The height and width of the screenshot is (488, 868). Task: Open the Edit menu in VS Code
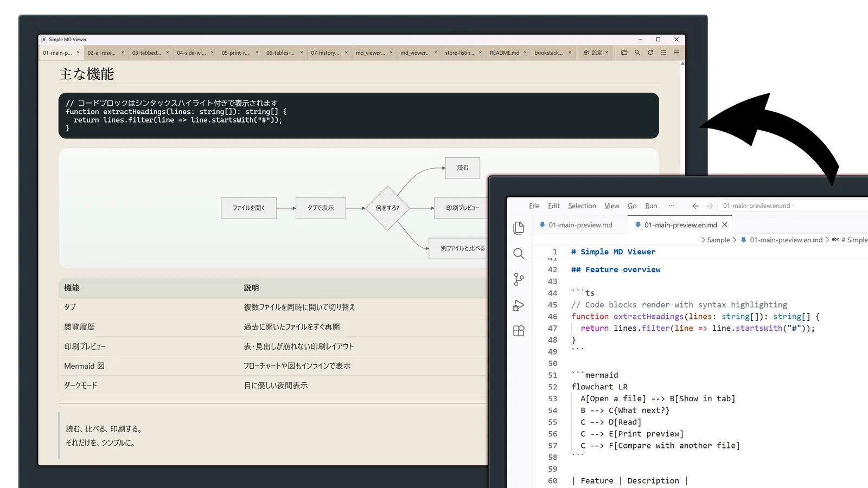point(554,206)
